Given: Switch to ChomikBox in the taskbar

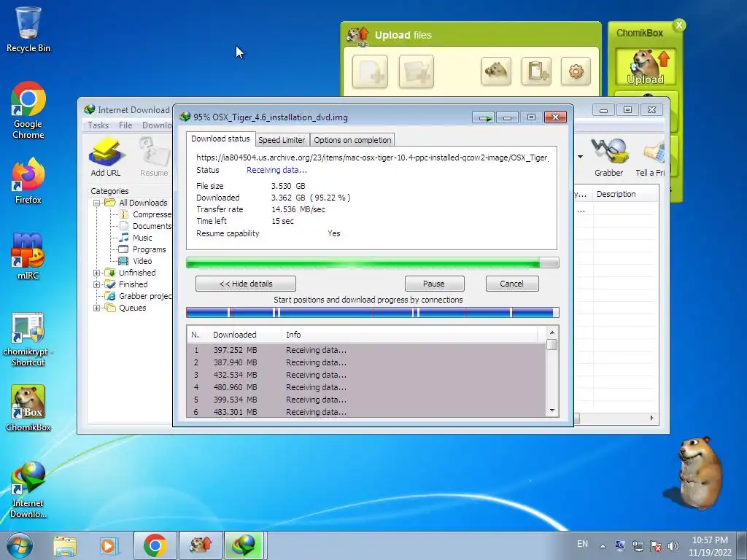Looking at the screenshot, I should pyautogui.click(x=200, y=545).
